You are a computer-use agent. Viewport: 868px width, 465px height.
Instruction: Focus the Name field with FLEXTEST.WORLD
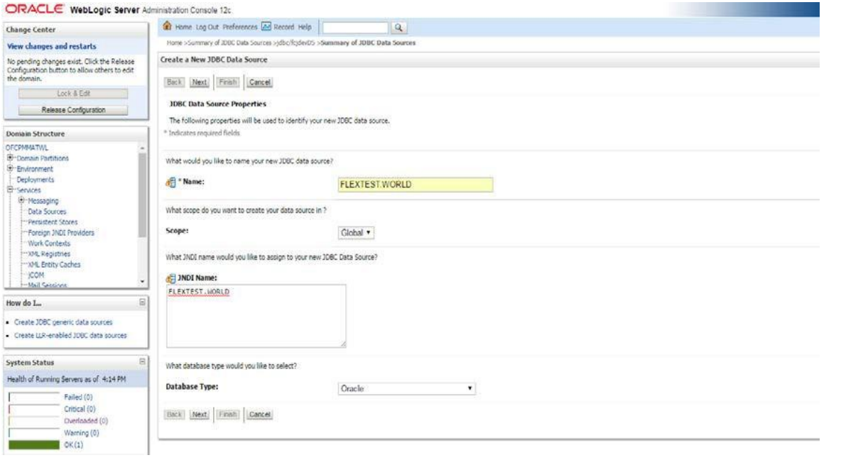416,185
